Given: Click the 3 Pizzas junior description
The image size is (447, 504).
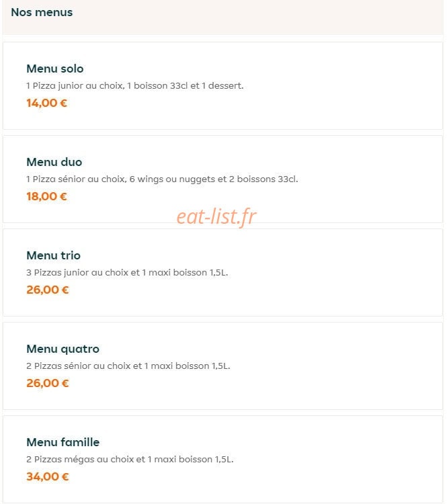Looking at the screenshot, I should (127, 273).
